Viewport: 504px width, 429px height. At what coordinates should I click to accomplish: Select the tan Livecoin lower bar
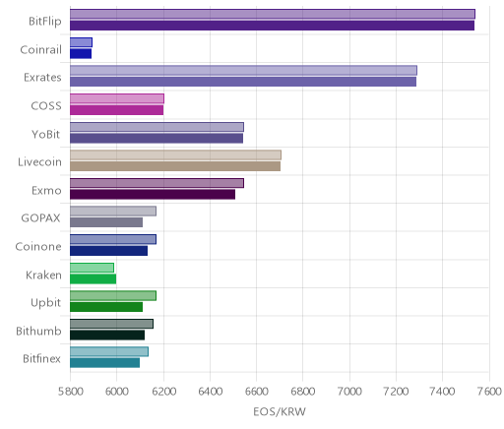coord(175,166)
